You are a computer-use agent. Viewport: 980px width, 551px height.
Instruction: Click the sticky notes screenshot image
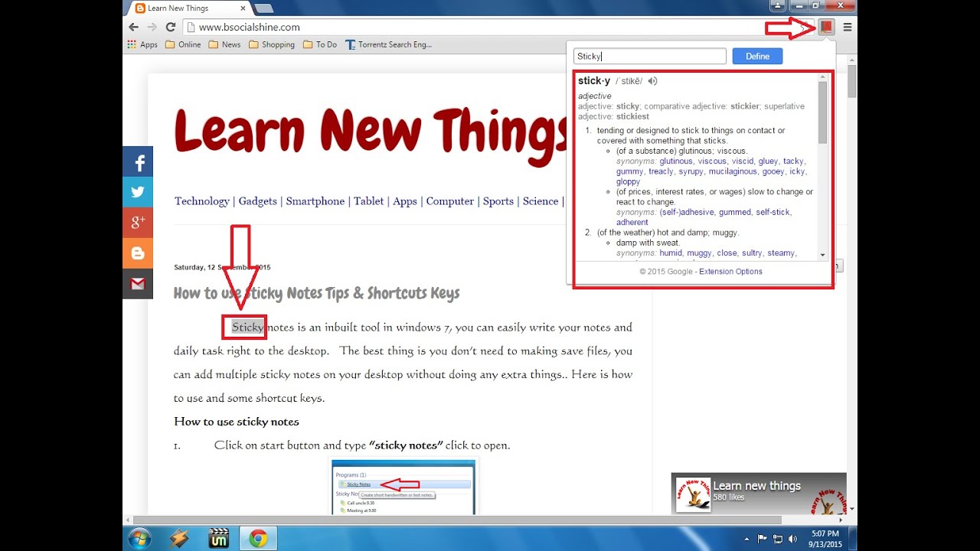[403, 487]
